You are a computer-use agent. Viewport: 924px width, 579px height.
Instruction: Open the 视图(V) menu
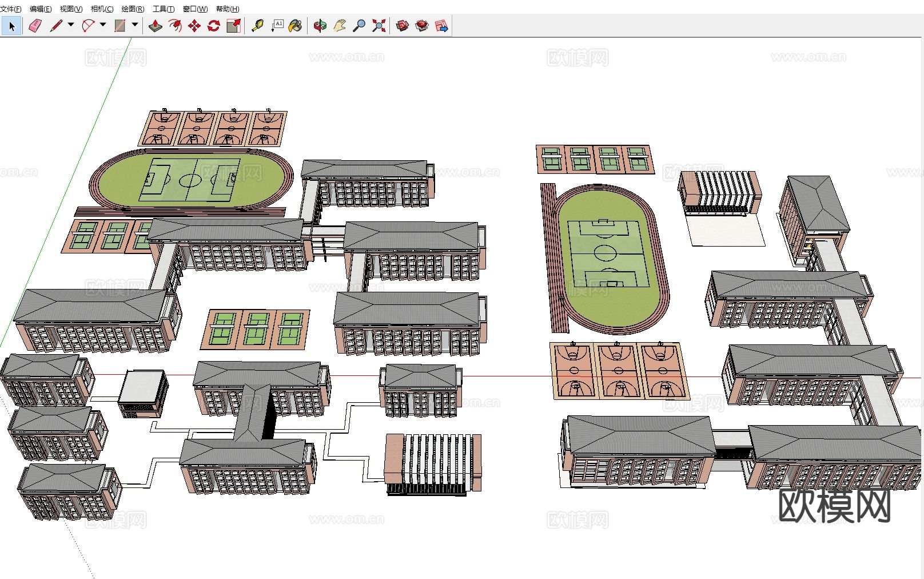pos(71,9)
